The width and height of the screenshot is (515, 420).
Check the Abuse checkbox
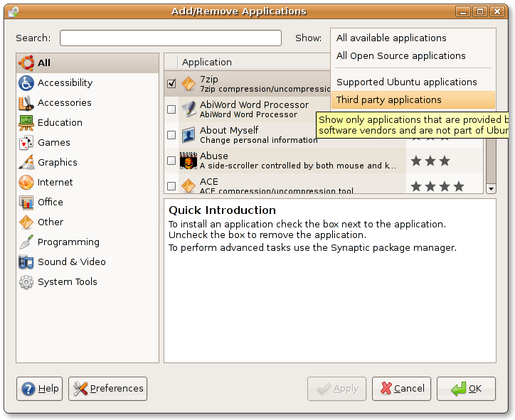pyautogui.click(x=171, y=161)
